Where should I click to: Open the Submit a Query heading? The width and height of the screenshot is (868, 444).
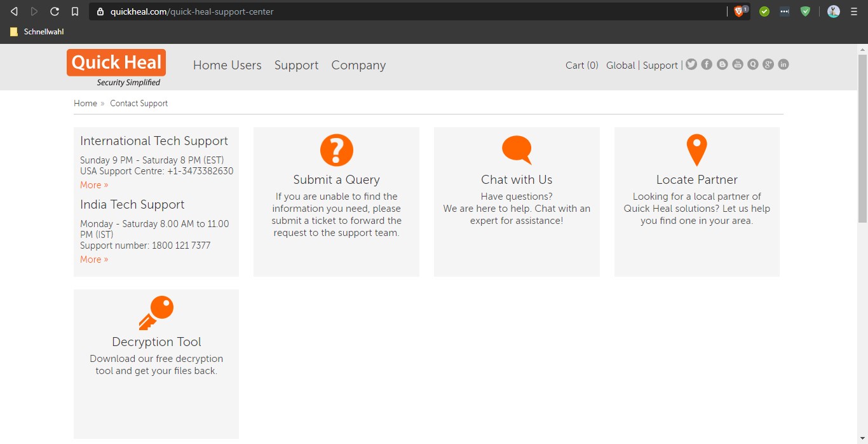[336, 179]
